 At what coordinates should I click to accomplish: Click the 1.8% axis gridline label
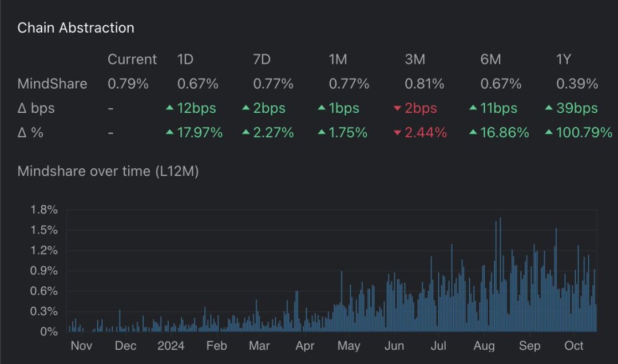pyautogui.click(x=43, y=209)
